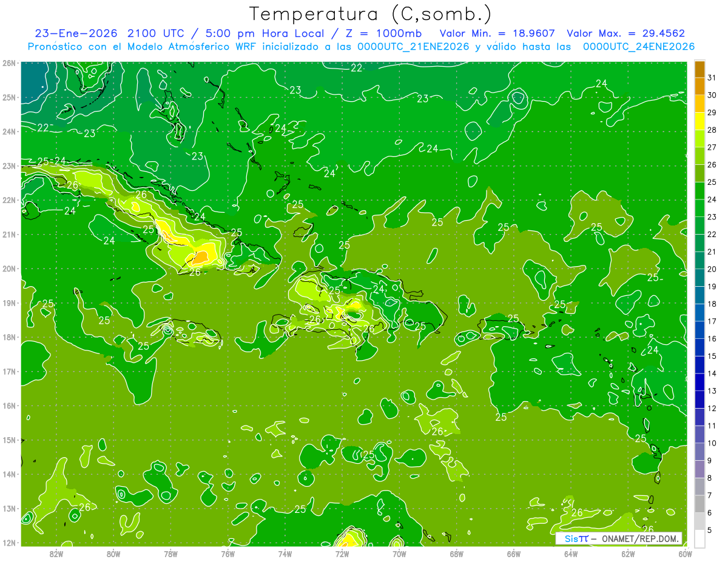Click the '62W' longitude axis label
This screenshot has height=562, width=728.
tap(628, 554)
